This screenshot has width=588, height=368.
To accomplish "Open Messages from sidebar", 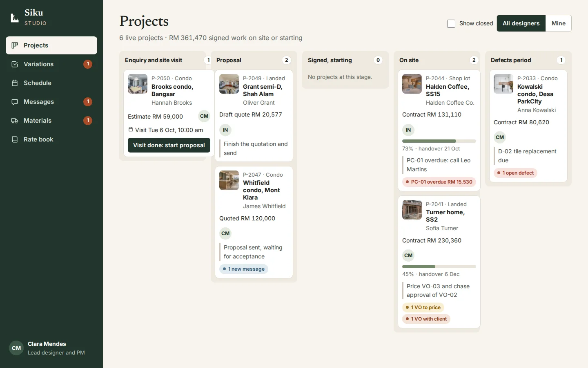I will [51, 102].
